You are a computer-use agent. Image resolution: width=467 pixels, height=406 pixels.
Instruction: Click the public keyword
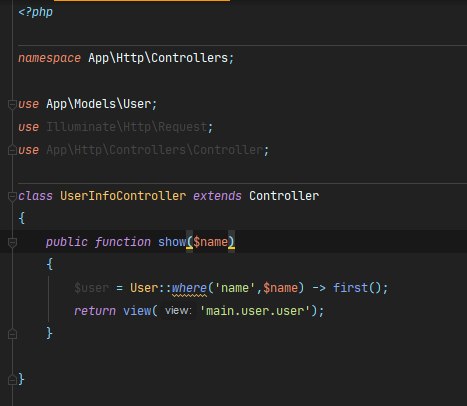[x=67, y=242]
